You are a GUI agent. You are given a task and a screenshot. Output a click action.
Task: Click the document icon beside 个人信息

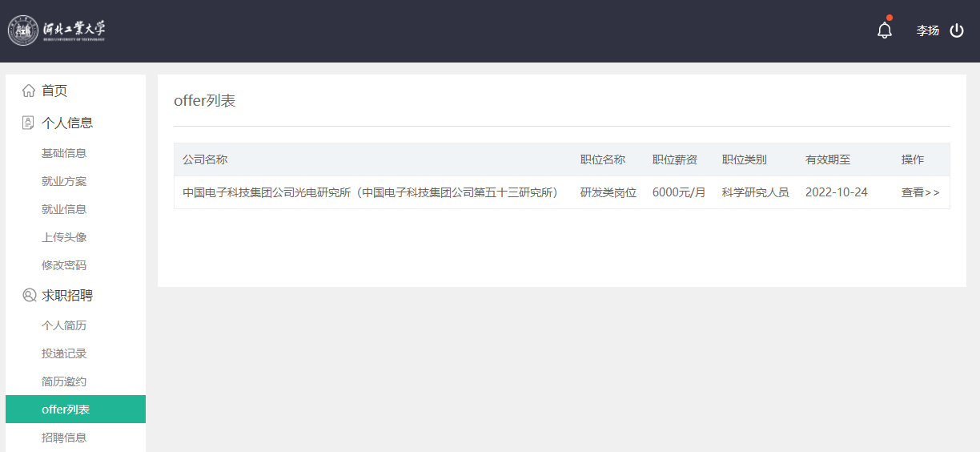pyautogui.click(x=29, y=123)
